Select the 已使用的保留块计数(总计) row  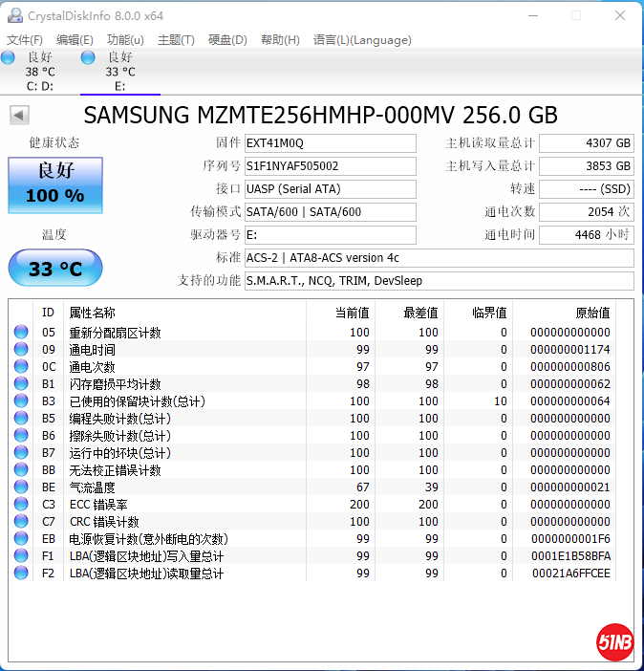(138, 401)
